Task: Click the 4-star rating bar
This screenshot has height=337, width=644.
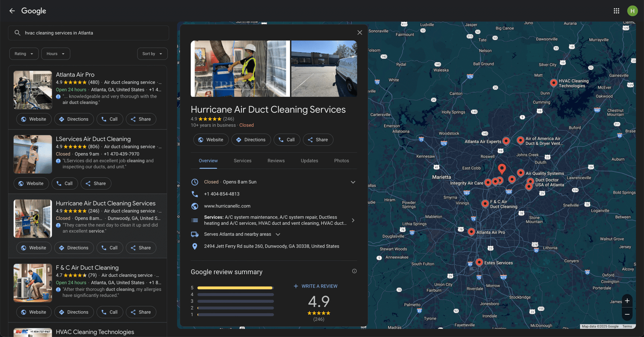Action: (235, 294)
